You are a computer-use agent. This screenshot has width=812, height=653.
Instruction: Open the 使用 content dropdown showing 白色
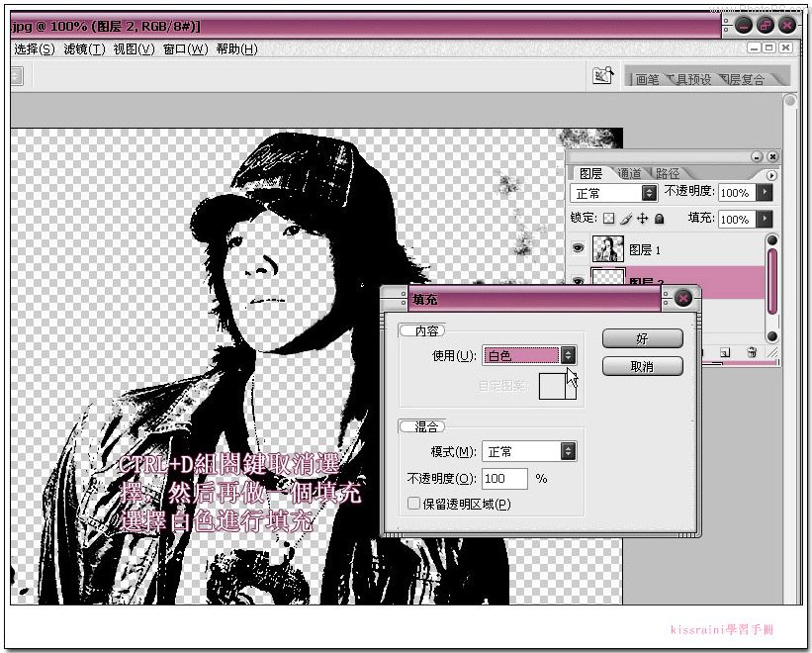coord(529,355)
